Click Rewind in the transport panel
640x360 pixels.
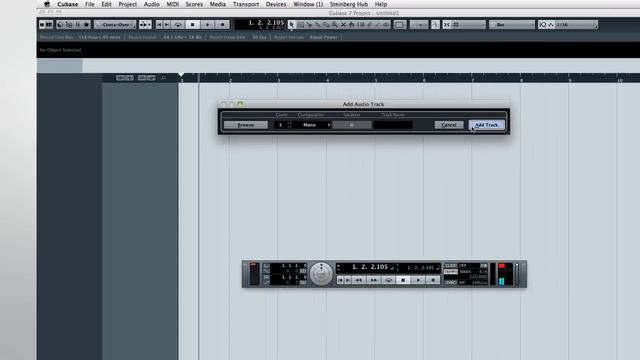coord(359,280)
